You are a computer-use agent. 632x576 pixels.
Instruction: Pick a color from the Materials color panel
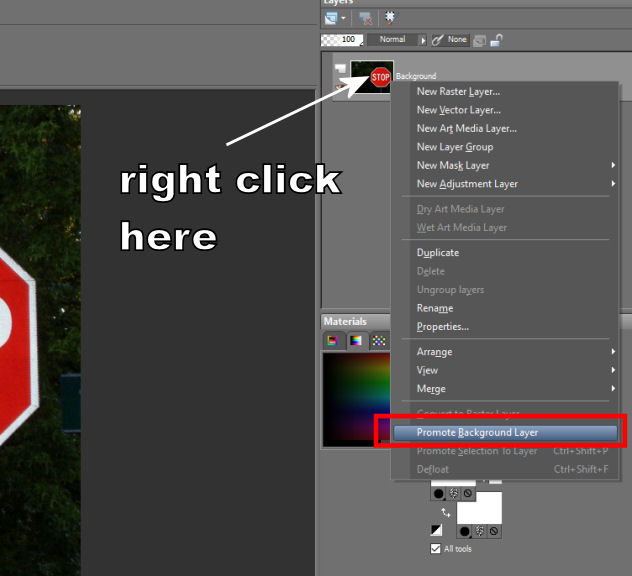pos(356,399)
